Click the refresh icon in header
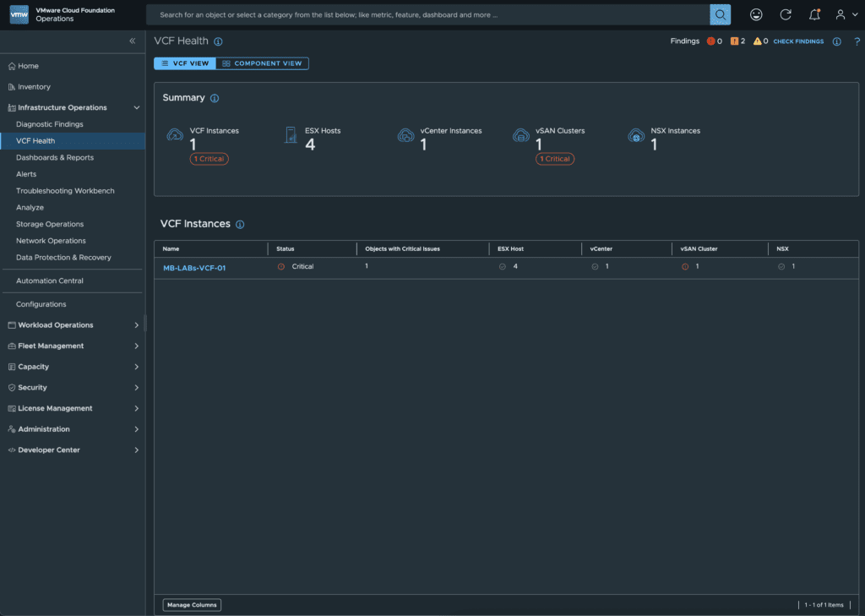The image size is (865, 616). pyautogui.click(x=786, y=14)
